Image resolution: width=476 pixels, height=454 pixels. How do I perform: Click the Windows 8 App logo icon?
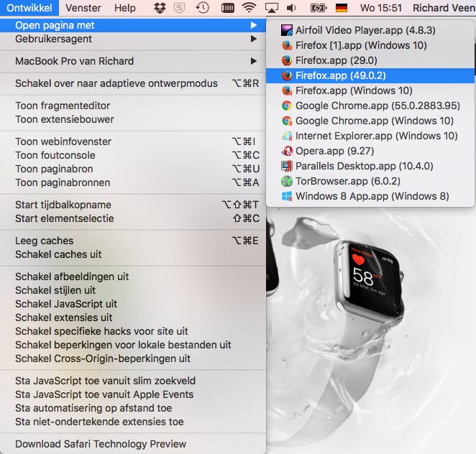click(x=287, y=196)
